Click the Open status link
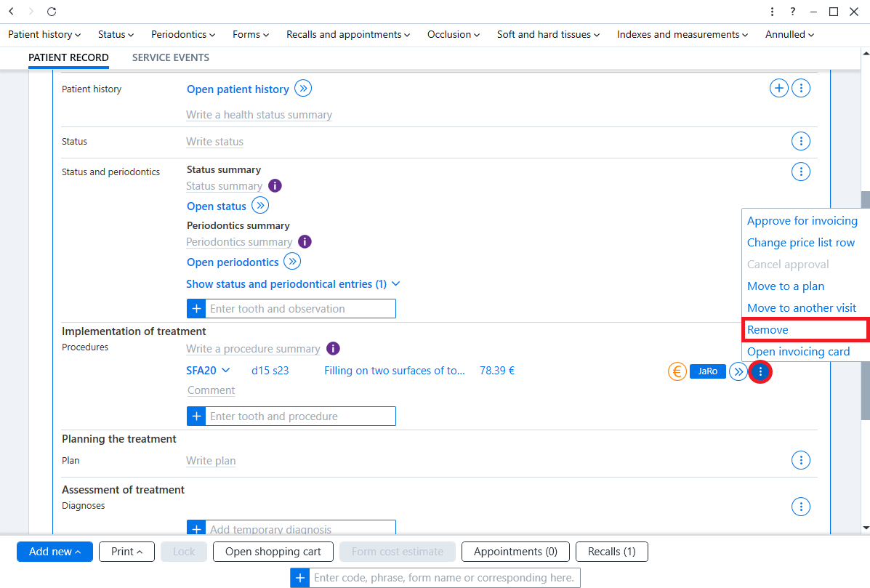Viewport: 870px width, 588px height. click(217, 206)
